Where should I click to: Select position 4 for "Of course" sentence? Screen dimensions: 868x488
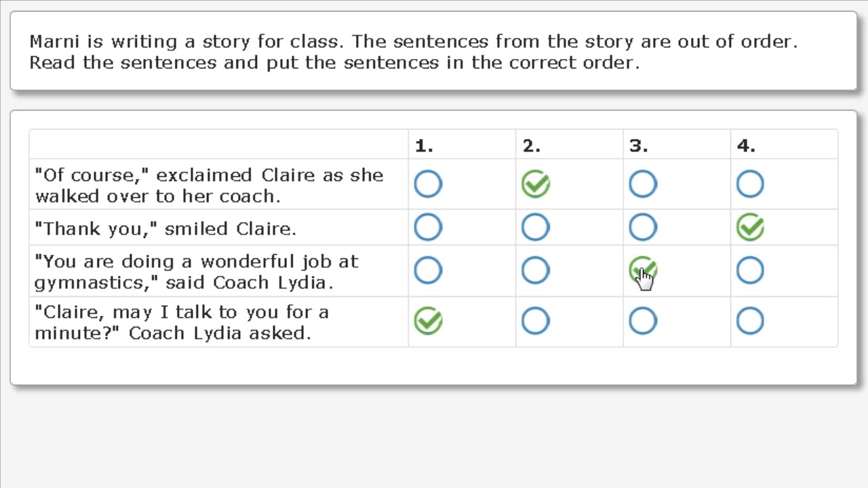[750, 184]
